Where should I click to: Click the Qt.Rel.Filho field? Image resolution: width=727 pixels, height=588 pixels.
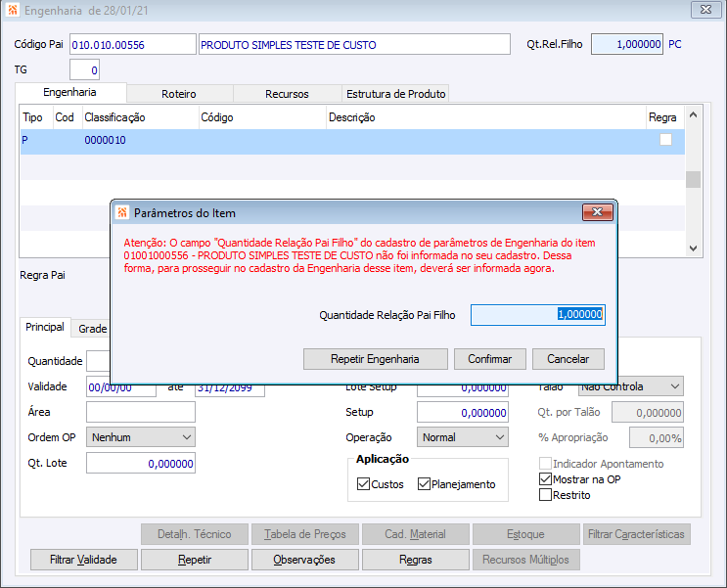627,44
